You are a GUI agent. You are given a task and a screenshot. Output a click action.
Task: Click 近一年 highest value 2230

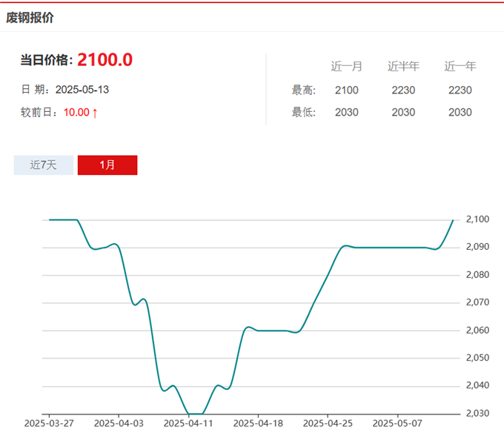(460, 90)
